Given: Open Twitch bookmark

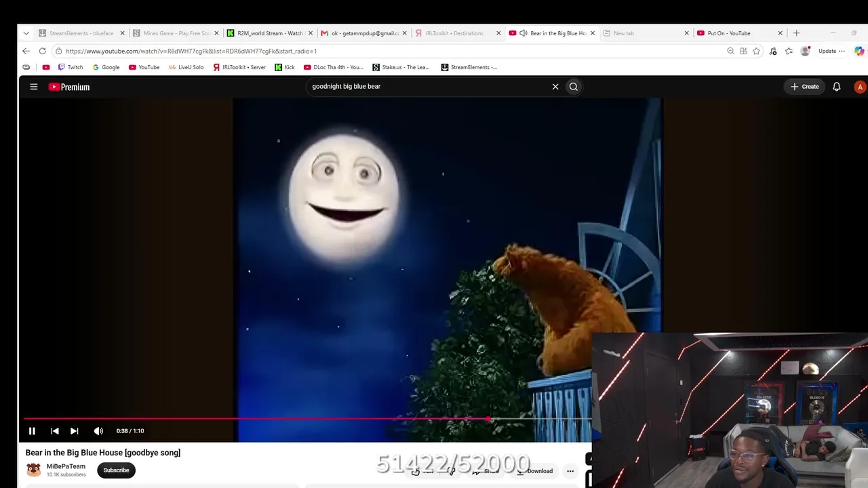Looking at the screenshot, I should [71, 67].
